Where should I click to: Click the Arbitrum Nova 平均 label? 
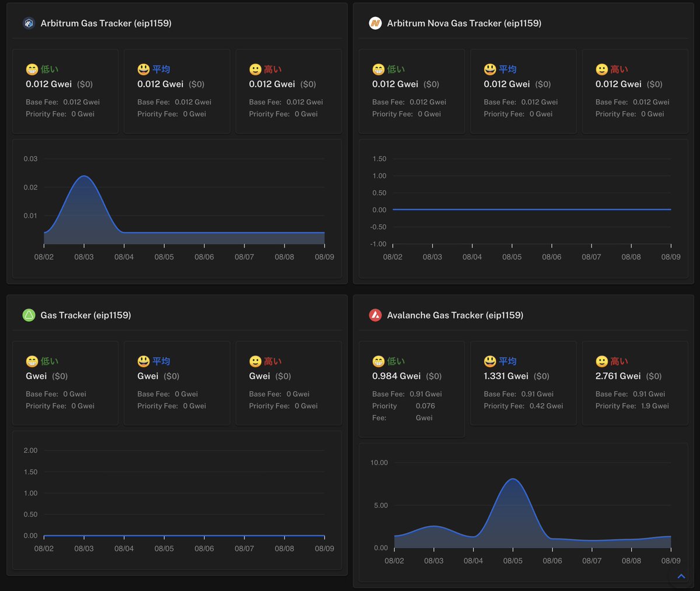pyautogui.click(x=508, y=69)
